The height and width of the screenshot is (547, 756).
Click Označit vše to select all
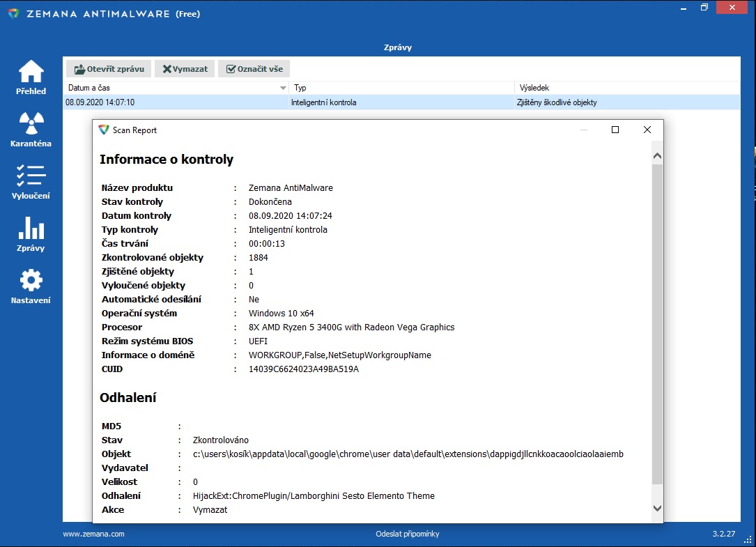(x=254, y=69)
